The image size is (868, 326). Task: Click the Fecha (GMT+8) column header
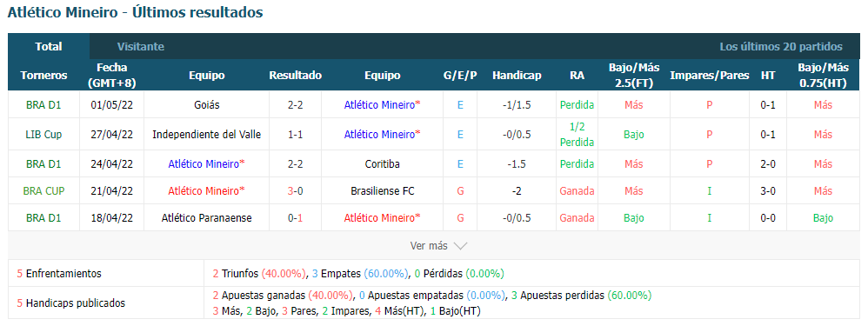(112, 76)
